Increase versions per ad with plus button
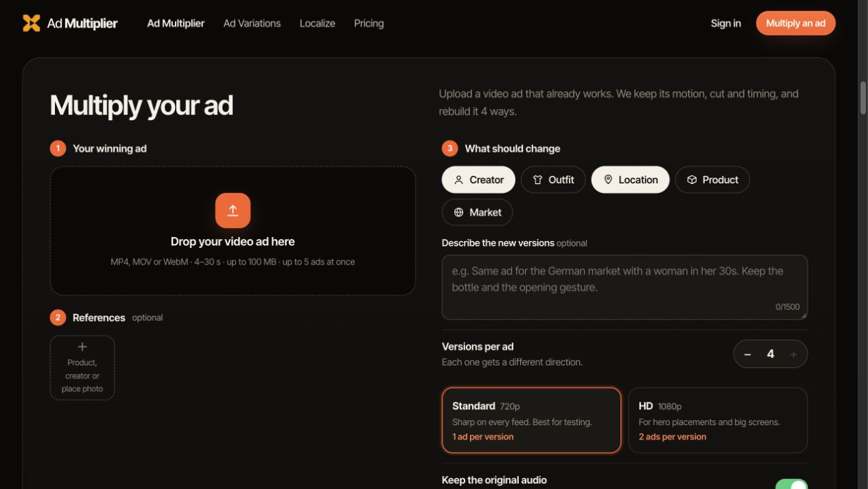The image size is (868, 489). pyautogui.click(x=794, y=354)
